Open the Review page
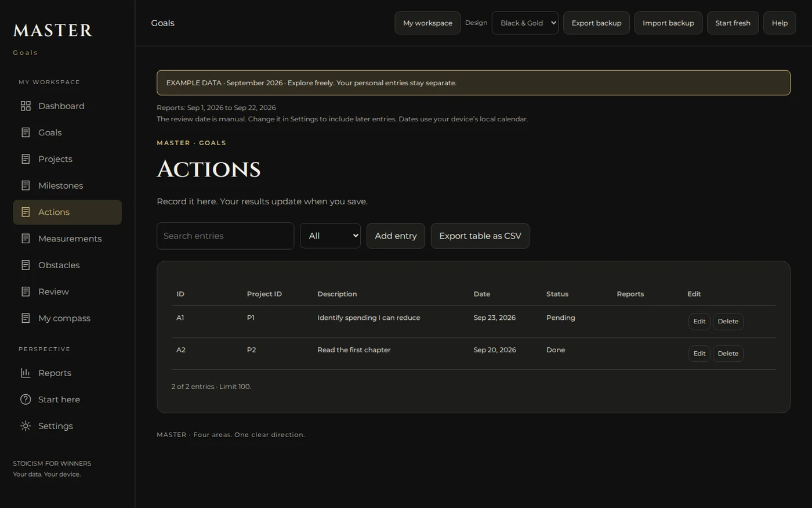The image size is (812, 508). pyautogui.click(x=67, y=291)
